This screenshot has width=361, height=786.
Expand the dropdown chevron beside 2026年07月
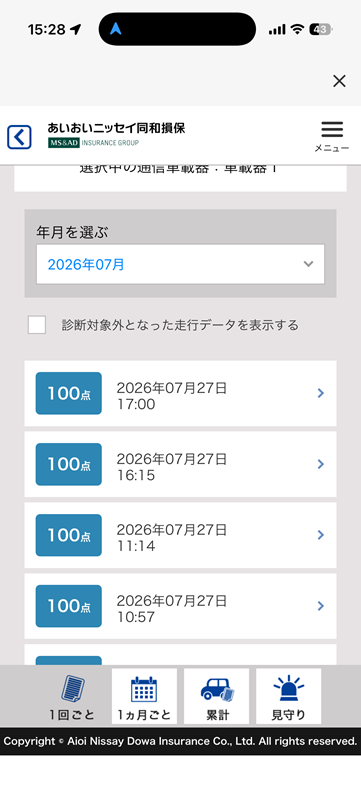tap(308, 264)
